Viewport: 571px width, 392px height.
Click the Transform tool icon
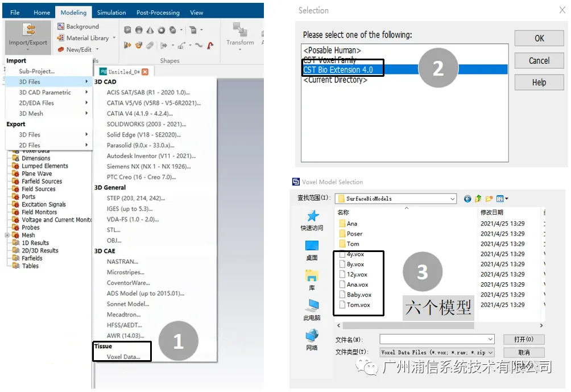(x=240, y=30)
